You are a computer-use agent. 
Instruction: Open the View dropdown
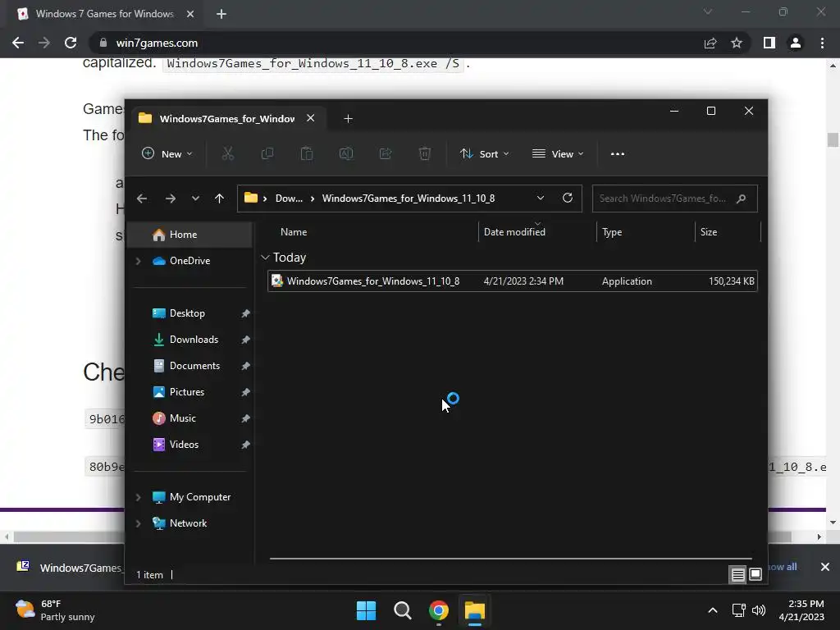click(558, 153)
